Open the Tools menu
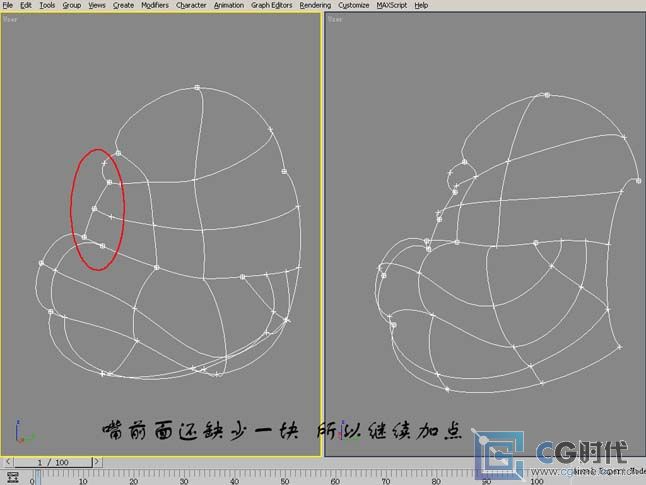Screen dimensions: 646x485 point(47,5)
